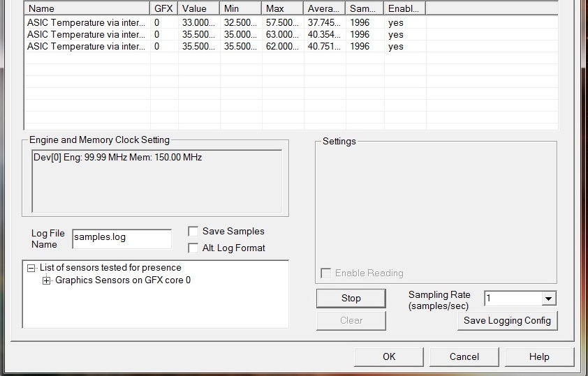588x376 pixels.
Task: Click the Max column header
Action: 283,8
